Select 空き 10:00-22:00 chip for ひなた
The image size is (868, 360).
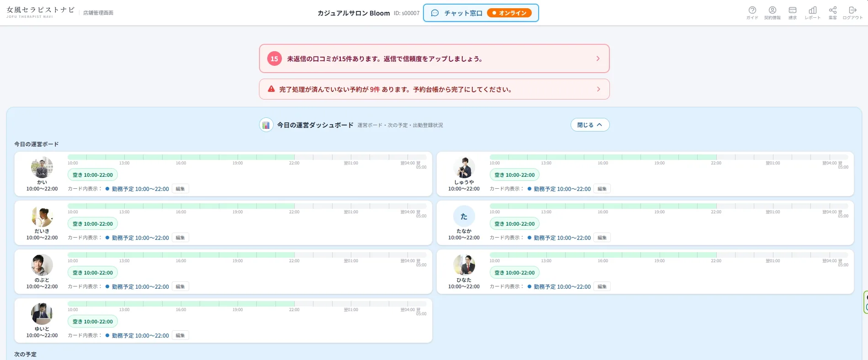tap(514, 273)
